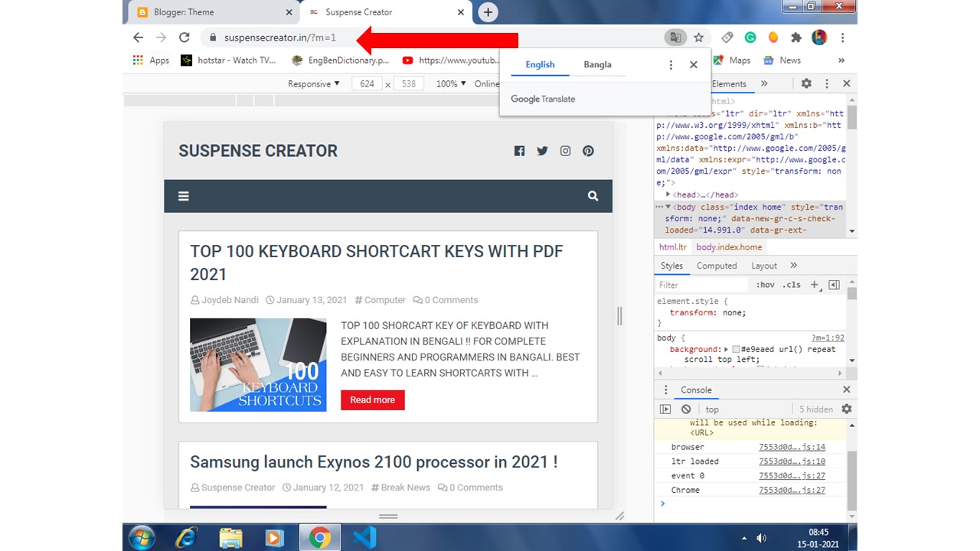This screenshot has width=980, height=551.
Task: Open the Responsive device dropdown
Action: click(x=314, y=83)
